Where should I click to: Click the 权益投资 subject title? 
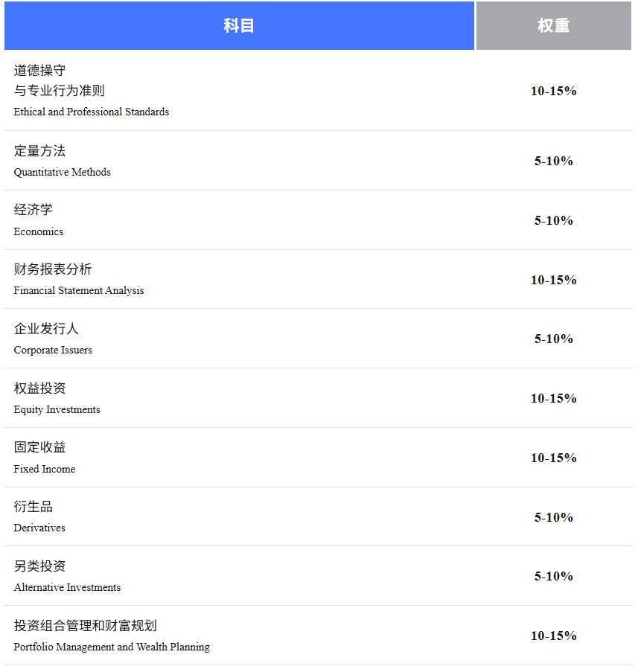[x=39, y=388]
